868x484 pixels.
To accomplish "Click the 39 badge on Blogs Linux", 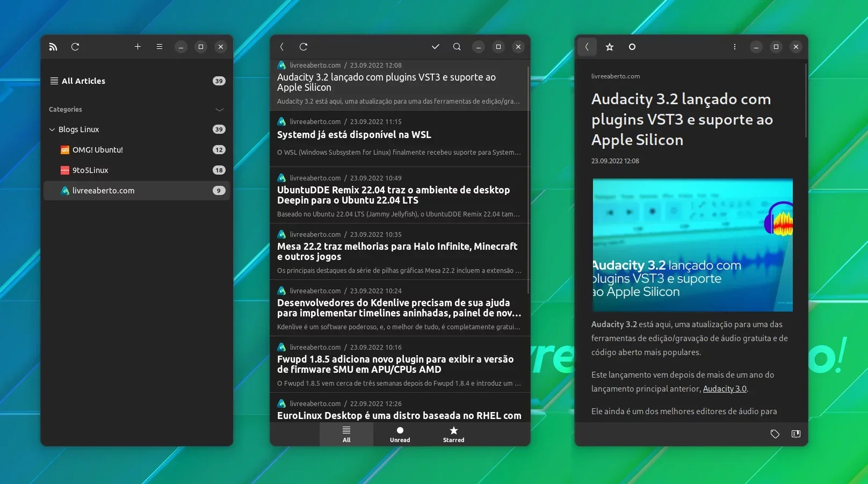I will click(219, 129).
